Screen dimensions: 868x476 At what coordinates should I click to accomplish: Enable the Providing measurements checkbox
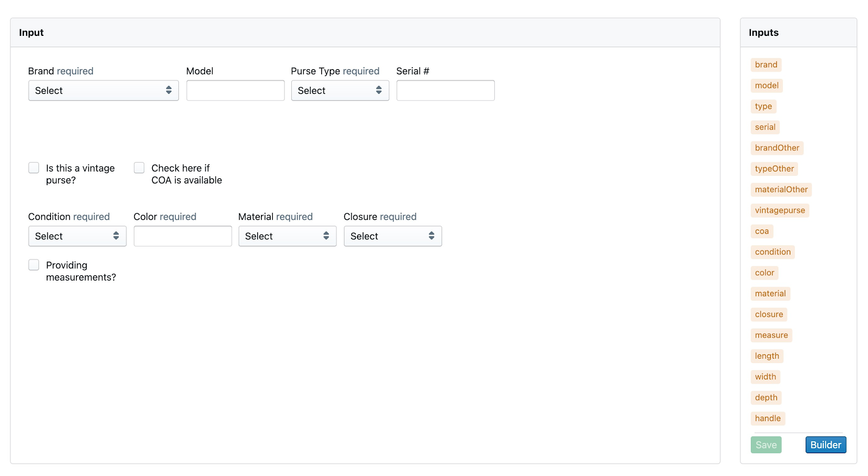pyautogui.click(x=34, y=265)
